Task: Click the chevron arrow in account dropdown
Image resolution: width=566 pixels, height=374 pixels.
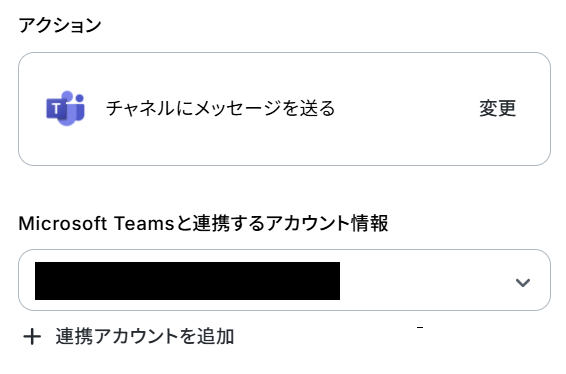Action: [523, 282]
